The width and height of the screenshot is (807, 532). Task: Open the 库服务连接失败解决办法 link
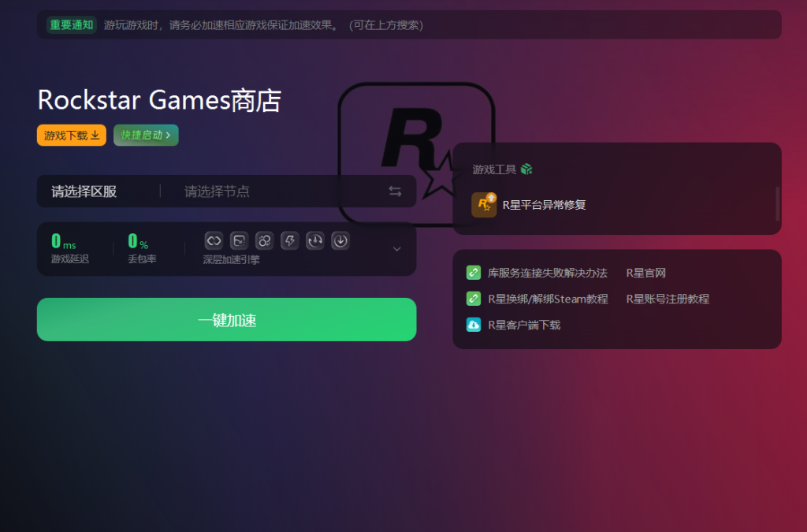(548, 273)
